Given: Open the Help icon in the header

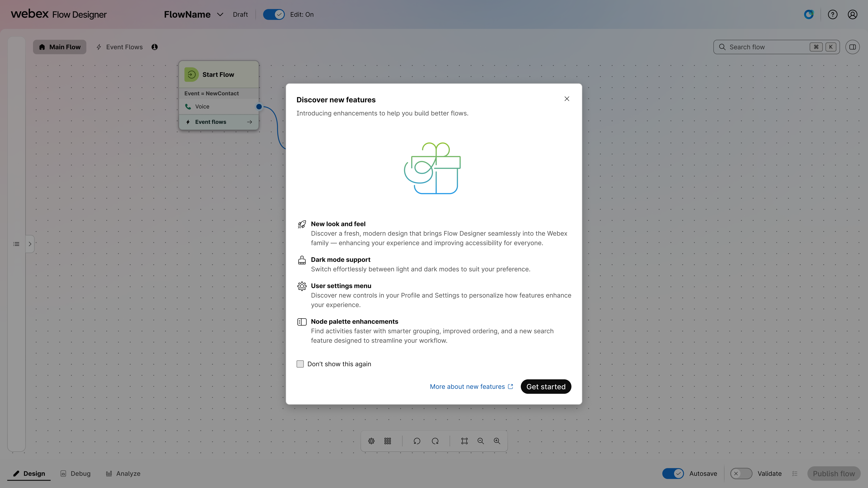Looking at the screenshot, I should (x=833, y=14).
